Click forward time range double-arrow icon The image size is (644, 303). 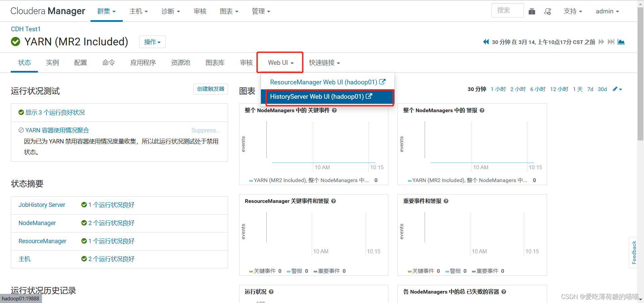[x=601, y=42]
